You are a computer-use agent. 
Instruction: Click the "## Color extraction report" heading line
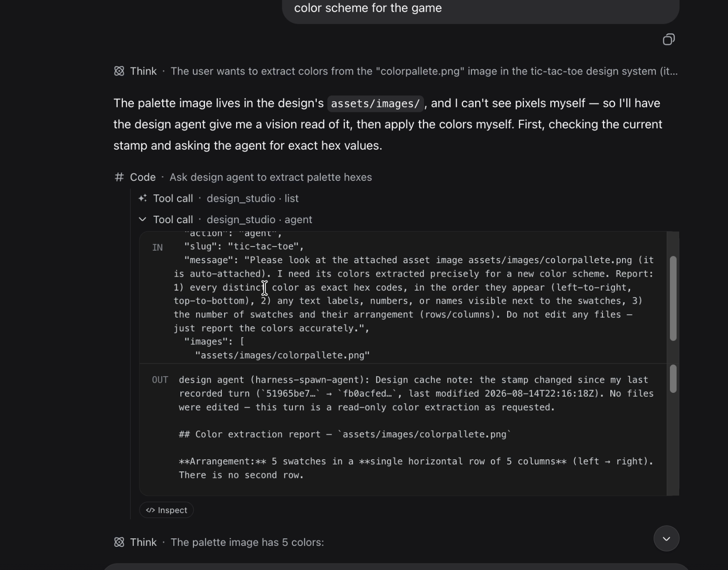[x=345, y=434]
